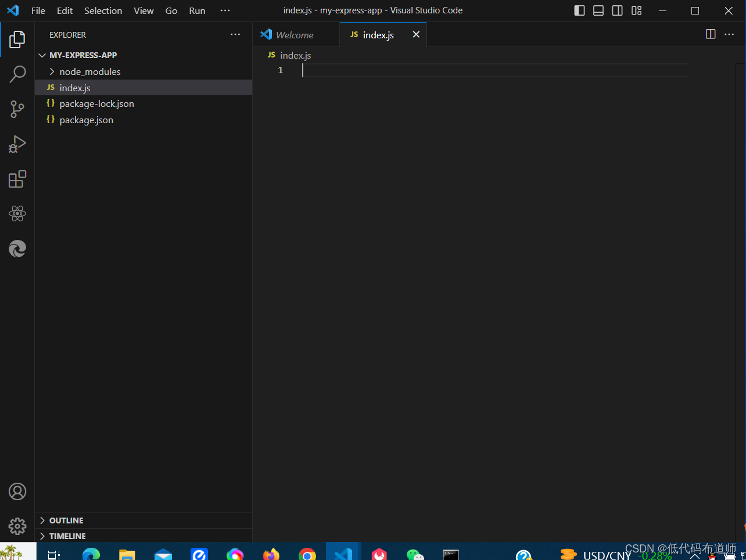Viewport: 746px width, 560px height.
Task: Open Firefox from the taskbar
Action: (271, 554)
